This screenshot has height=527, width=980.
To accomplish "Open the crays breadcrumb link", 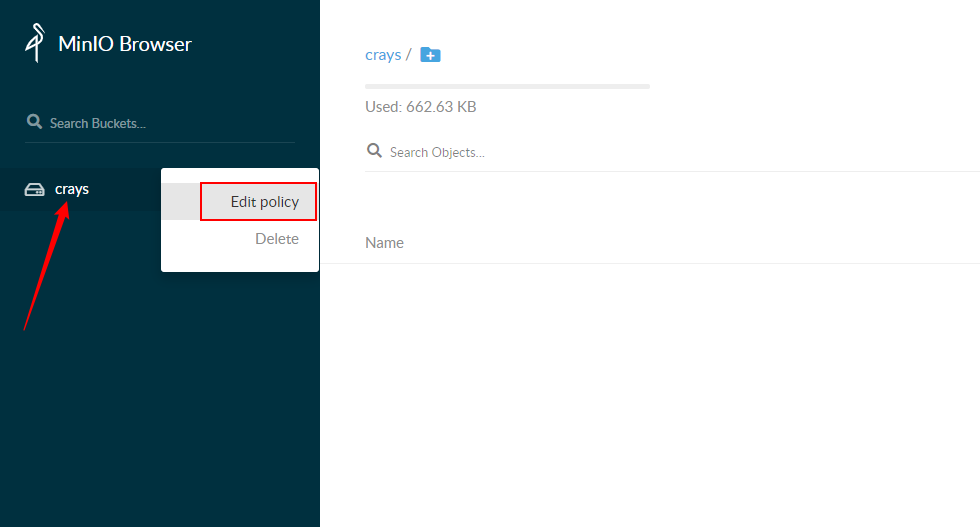I will 383,55.
